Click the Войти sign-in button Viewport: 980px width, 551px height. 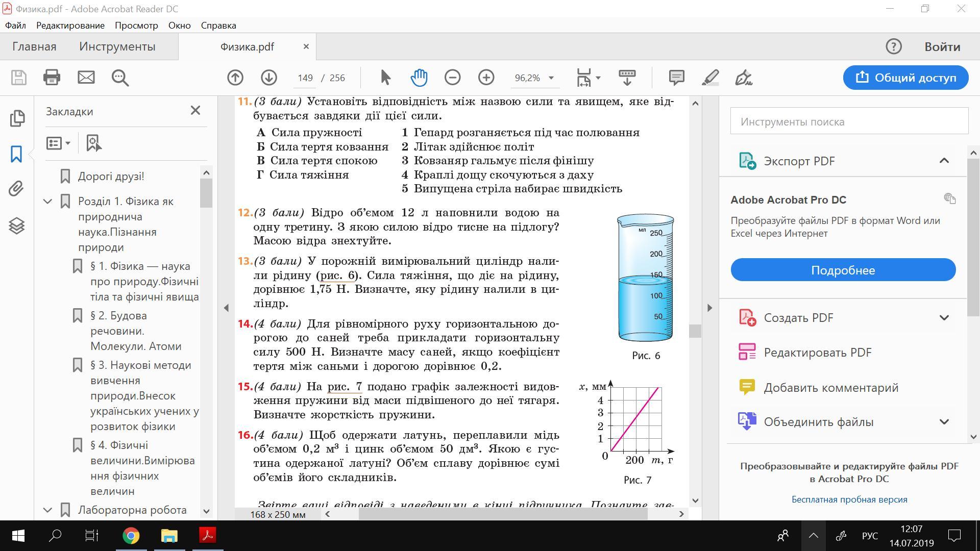(942, 46)
